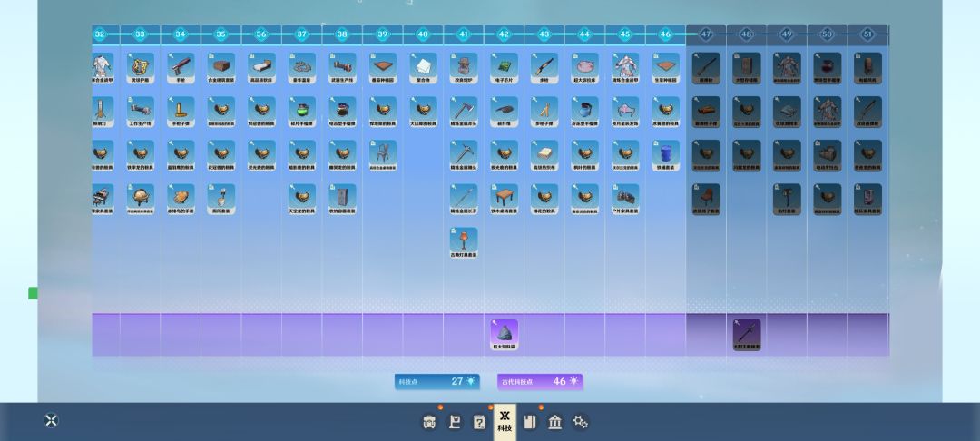The height and width of the screenshot is (441, 980).
Task: Open the book tab in the bottom bar
Action: 530,422
